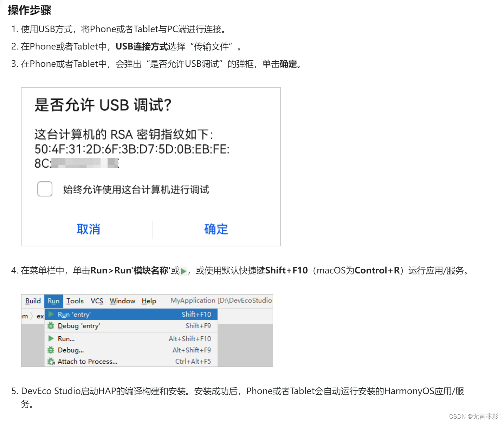Click the green play icon beside Run 'entry'
Image resolution: width=504 pixels, height=423 pixels.
coord(51,314)
